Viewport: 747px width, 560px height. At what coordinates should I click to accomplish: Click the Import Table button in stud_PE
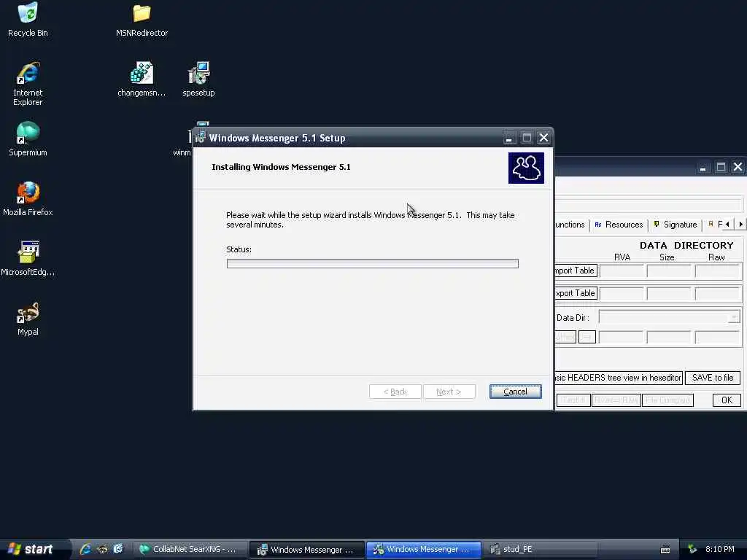[x=576, y=271]
